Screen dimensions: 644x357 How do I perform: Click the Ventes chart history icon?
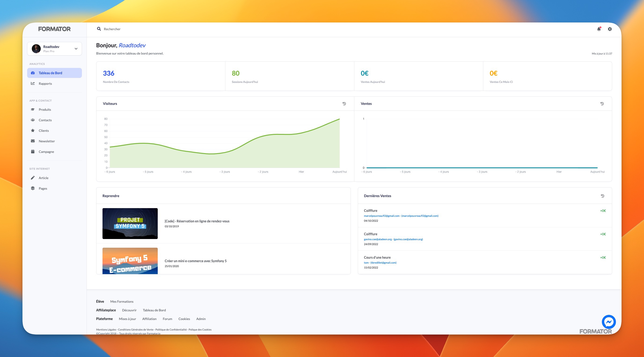click(x=602, y=103)
